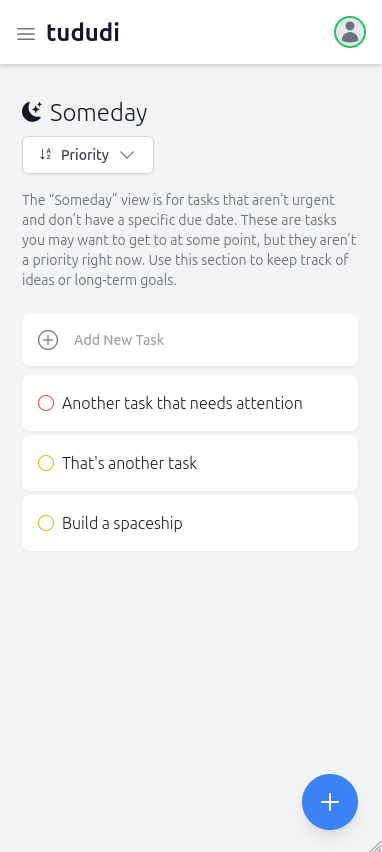
Task: Click the moon Someday icon
Action: click(32, 112)
